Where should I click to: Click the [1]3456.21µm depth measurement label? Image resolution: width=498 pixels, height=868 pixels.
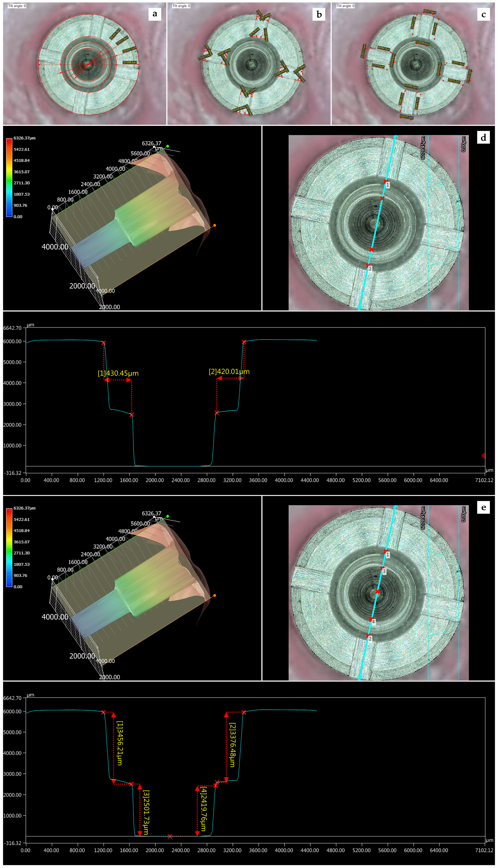pos(120,743)
